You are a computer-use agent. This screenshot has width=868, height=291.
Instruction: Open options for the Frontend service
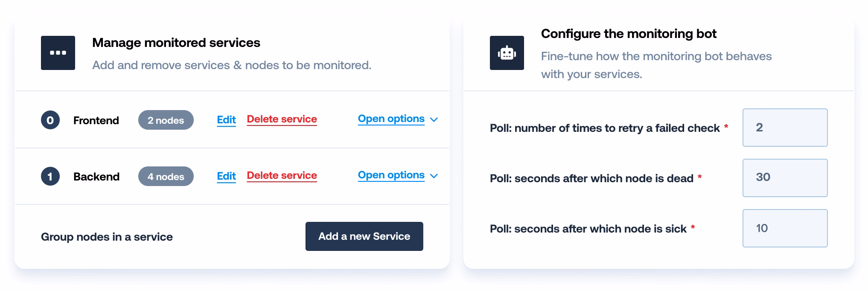pos(391,119)
